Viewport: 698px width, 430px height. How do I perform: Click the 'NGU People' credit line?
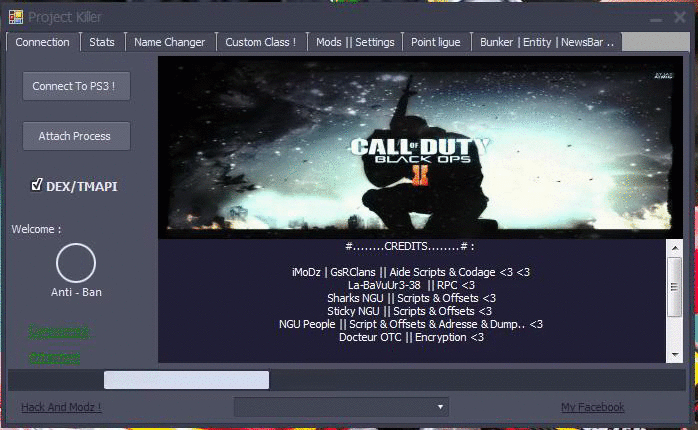point(410,324)
